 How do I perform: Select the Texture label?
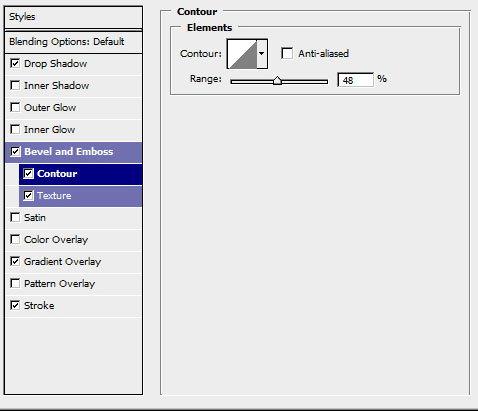click(x=54, y=195)
